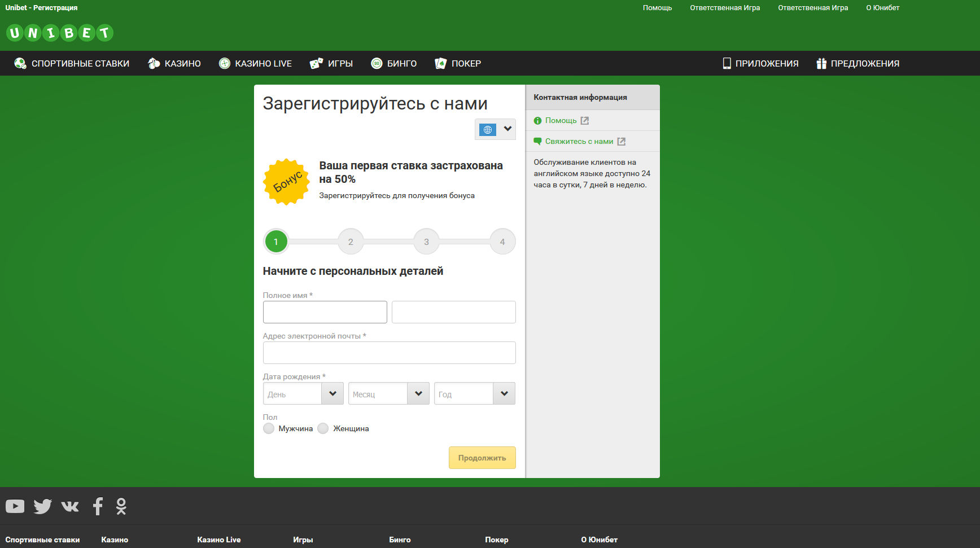Click the globe language icon
980x548 pixels.
[x=488, y=130]
